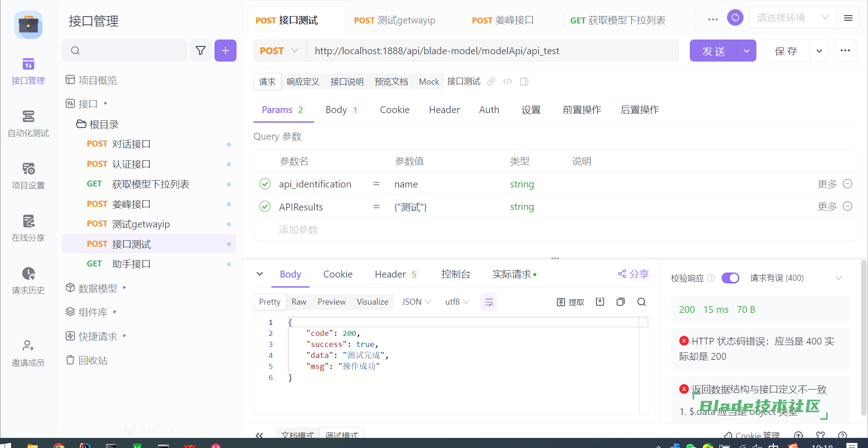This screenshot has width=868, height=448.
Task: Collapse the left sidebar with double chevron
Action: pos(259,435)
